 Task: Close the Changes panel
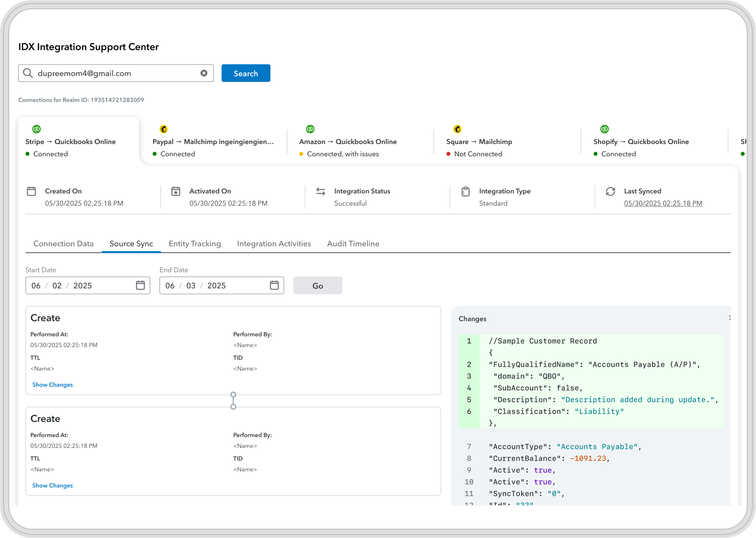(x=729, y=318)
